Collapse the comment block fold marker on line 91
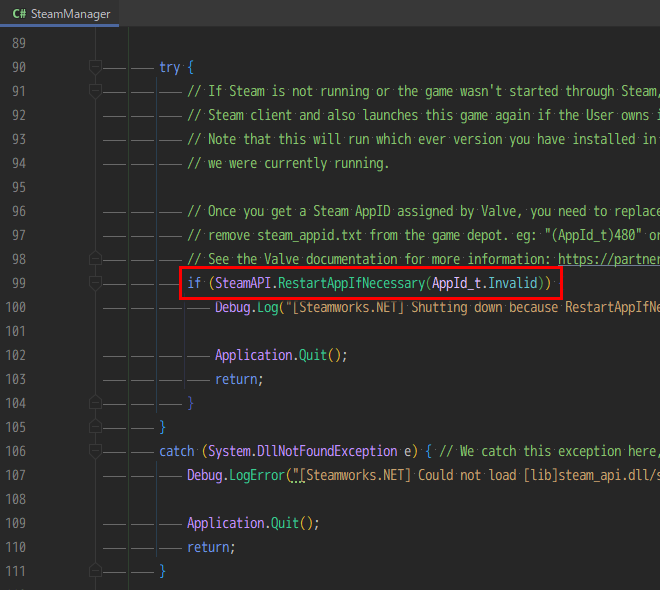 click(96, 91)
